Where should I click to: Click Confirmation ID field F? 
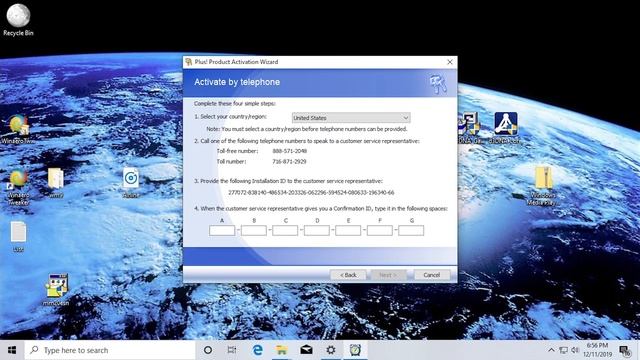coord(380,231)
